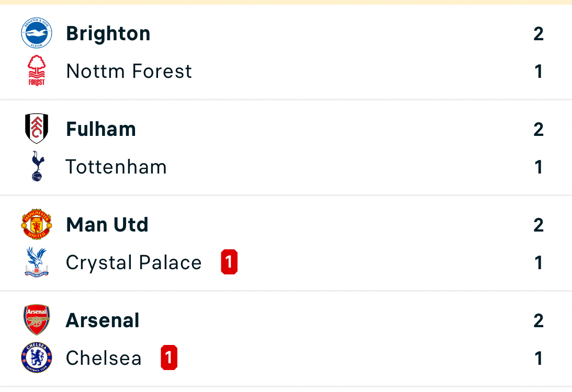Click the Chelsea lion crest

tap(37, 358)
